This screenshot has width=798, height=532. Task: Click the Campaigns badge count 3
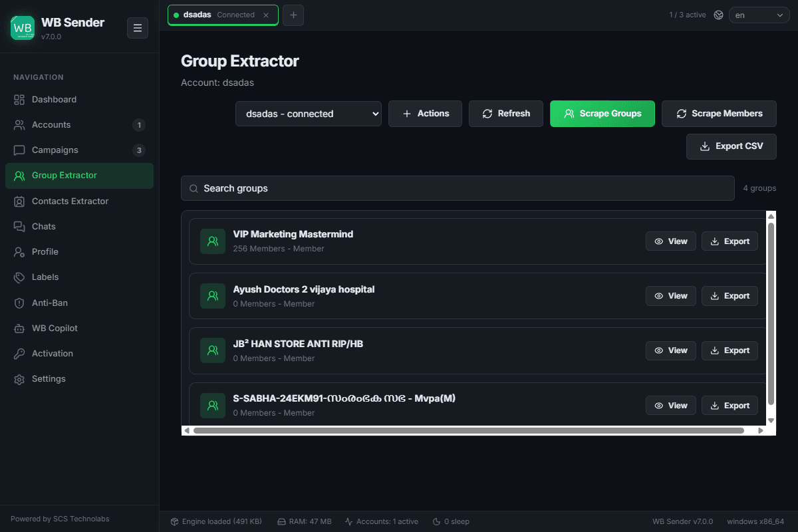(x=139, y=150)
